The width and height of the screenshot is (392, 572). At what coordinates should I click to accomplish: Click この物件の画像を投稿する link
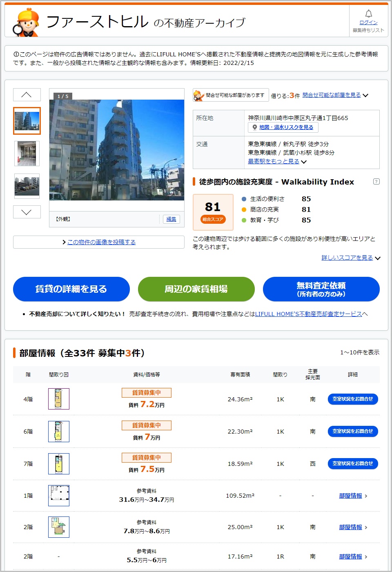point(101,242)
